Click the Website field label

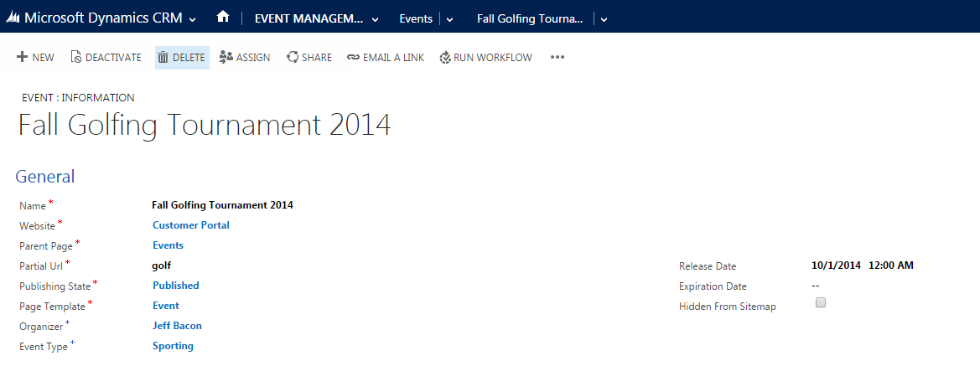click(x=38, y=226)
